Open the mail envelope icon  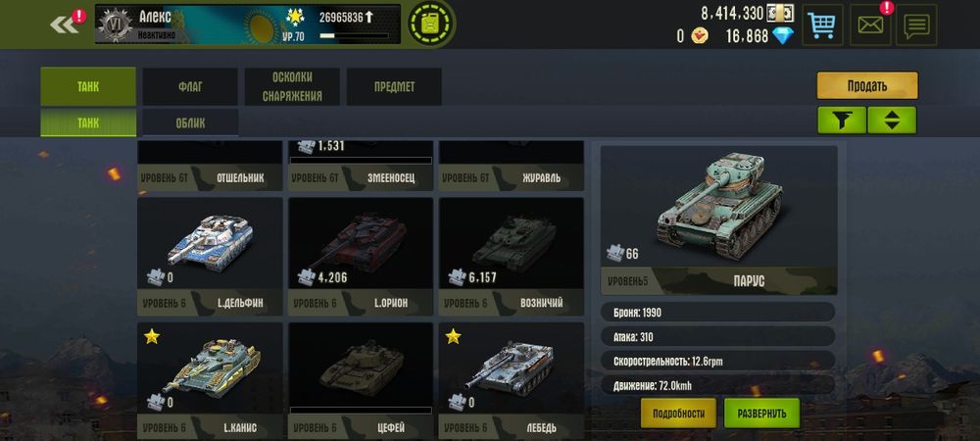(870, 24)
